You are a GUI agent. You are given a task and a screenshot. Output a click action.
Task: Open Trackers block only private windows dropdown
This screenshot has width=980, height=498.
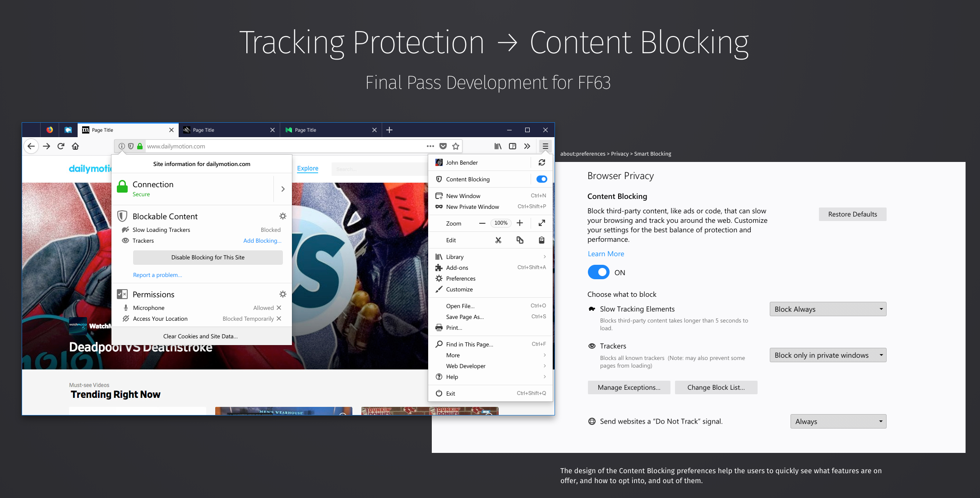pyautogui.click(x=827, y=355)
